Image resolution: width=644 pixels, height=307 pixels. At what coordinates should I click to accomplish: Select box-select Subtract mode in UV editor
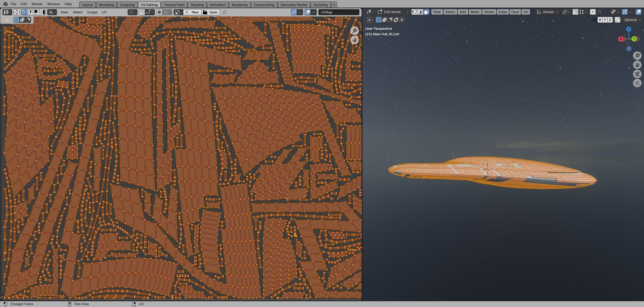28,20
